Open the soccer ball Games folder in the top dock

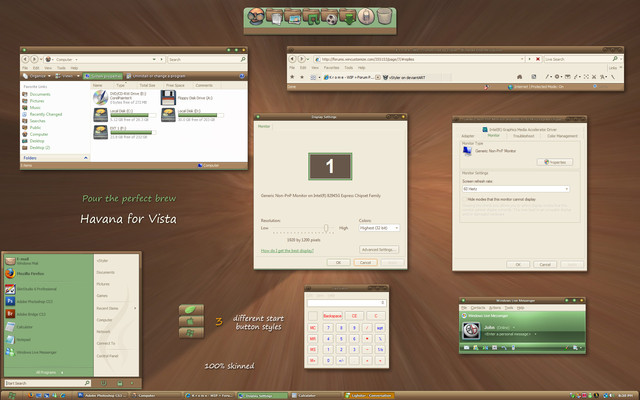click(x=330, y=17)
